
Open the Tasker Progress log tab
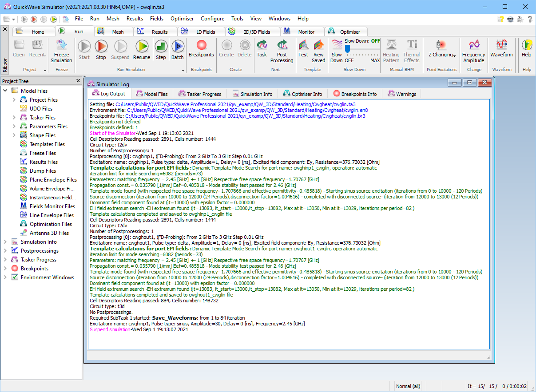click(200, 94)
